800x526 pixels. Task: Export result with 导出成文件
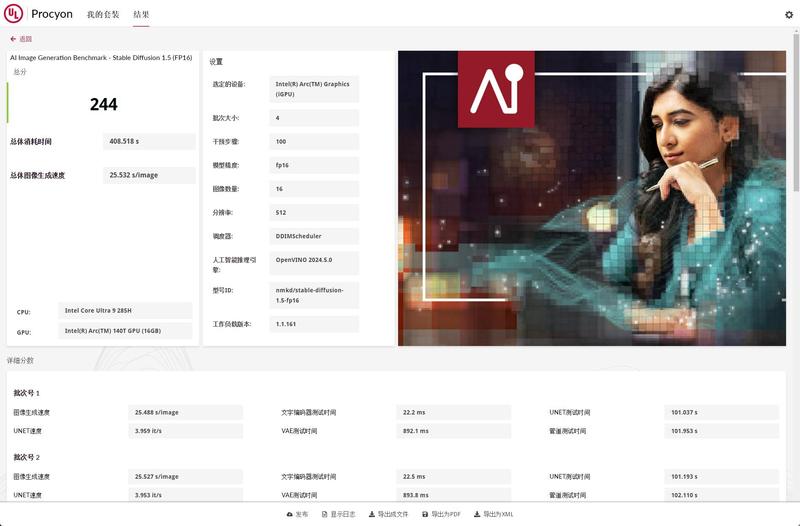tap(388, 514)
